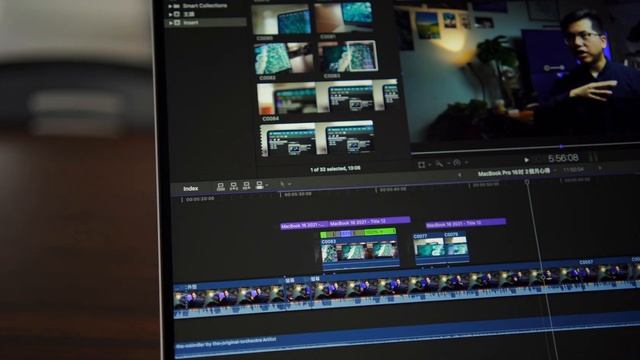640x360 pixels.
Task: Open the MacBook Pro 16 project name menu
Action: [x=514, y=172]
